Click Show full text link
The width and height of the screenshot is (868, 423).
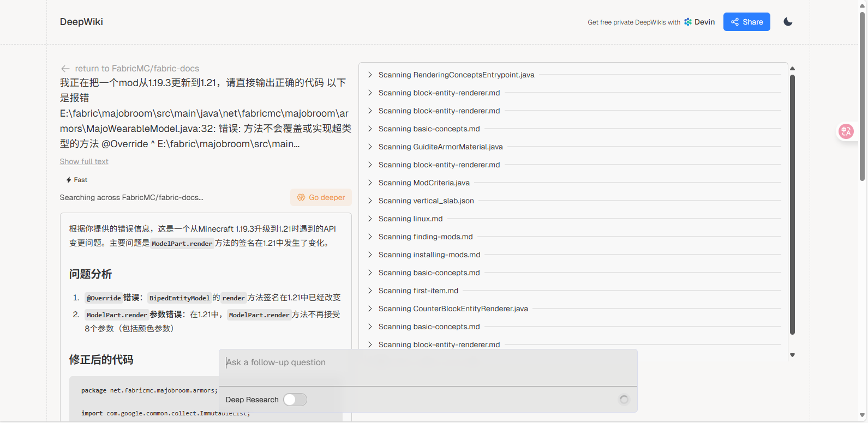point(84,161)
